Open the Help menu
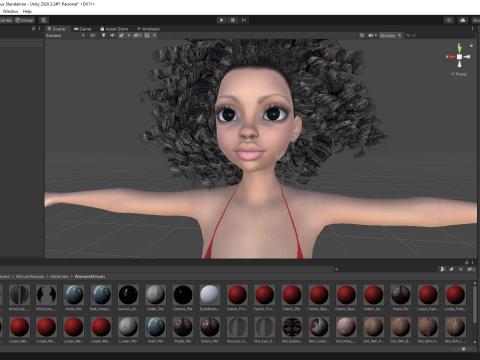Viewport: 480px width, 360px height. (27, 11)
